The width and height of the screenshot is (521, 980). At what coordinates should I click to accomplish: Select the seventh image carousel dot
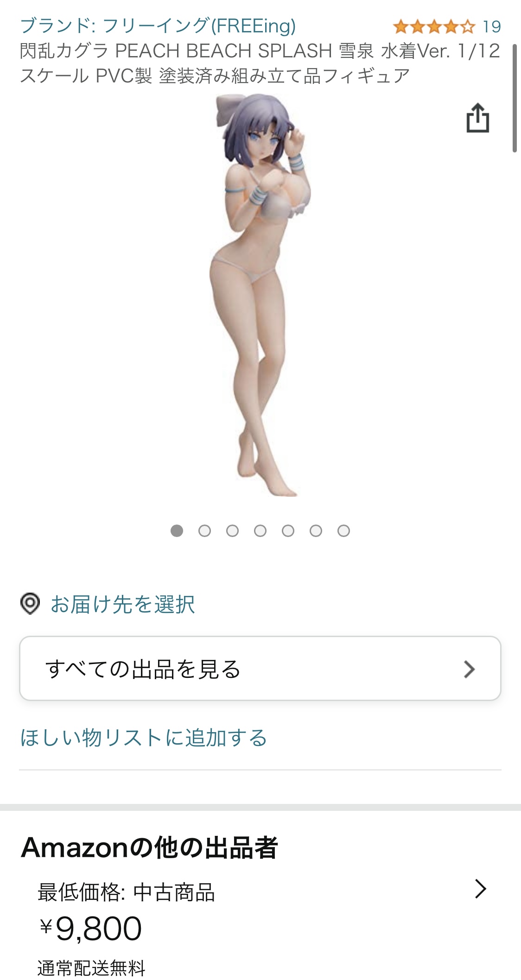coord(343,531)
